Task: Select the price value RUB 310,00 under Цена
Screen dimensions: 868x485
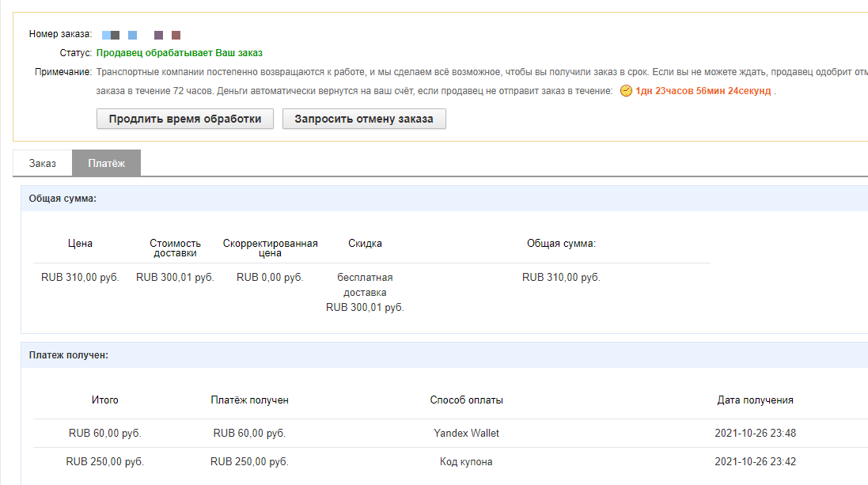Action: tap(80, 278)
